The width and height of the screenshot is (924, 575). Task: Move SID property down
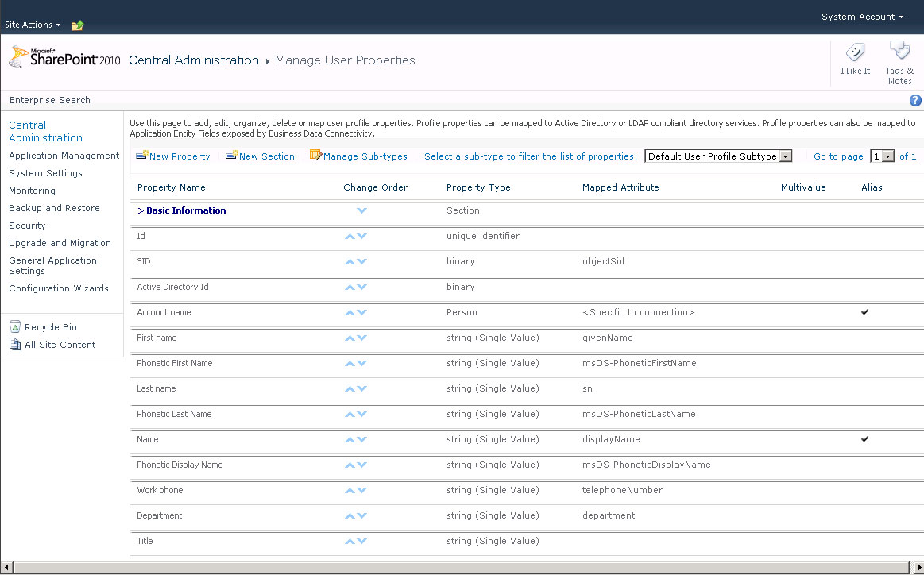click(x=361, y=261)
